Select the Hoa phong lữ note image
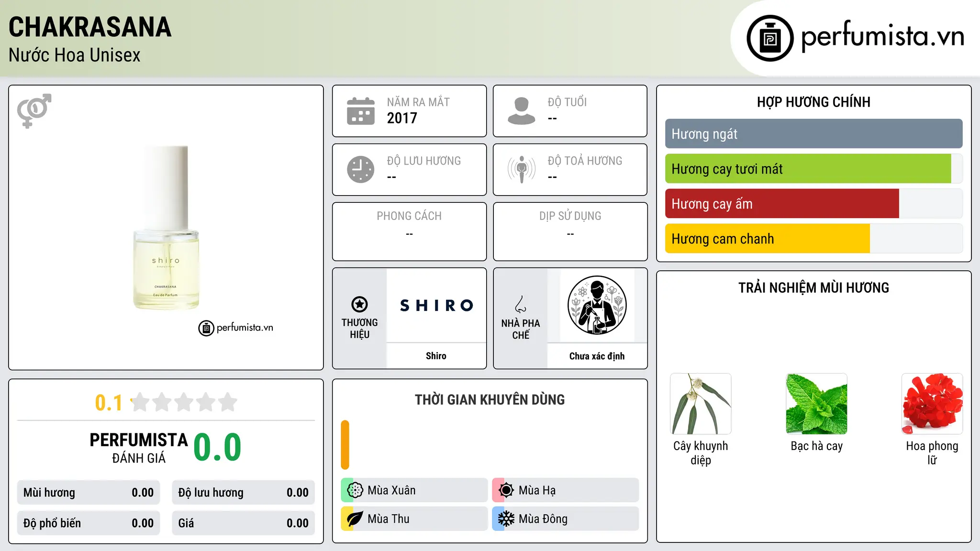The width and height of the screenshot is (980, 551). click(x=932, y=404)
